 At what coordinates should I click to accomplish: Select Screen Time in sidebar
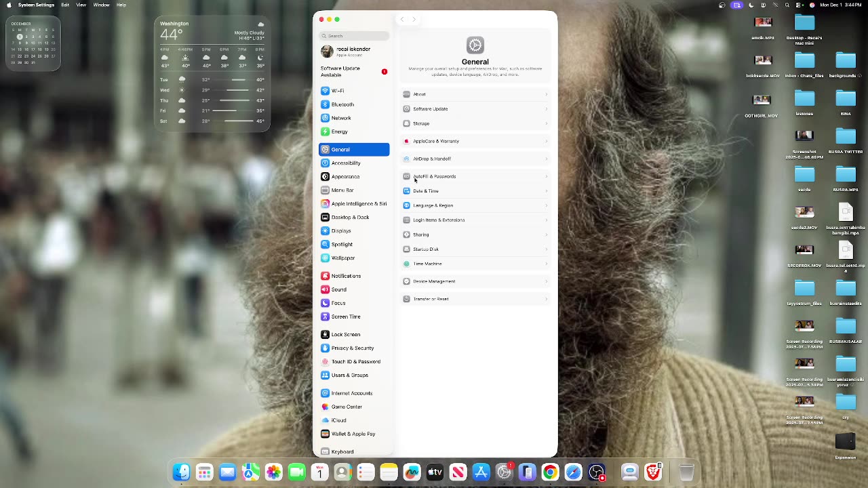point(354,317)
